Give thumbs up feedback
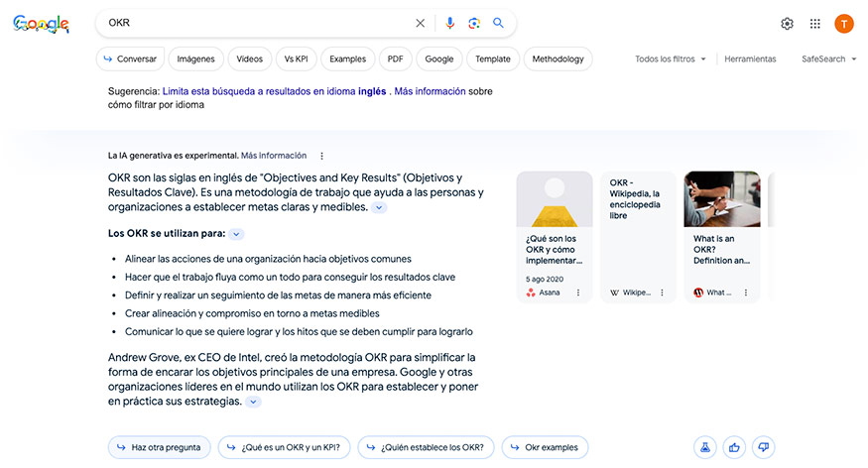Screen dimensions: 868x468 tap(734, 447)
